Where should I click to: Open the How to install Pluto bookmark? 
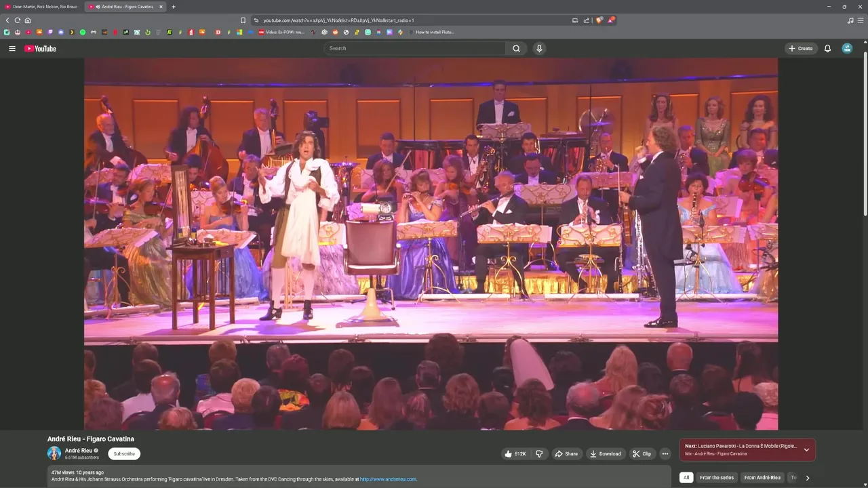431,32
